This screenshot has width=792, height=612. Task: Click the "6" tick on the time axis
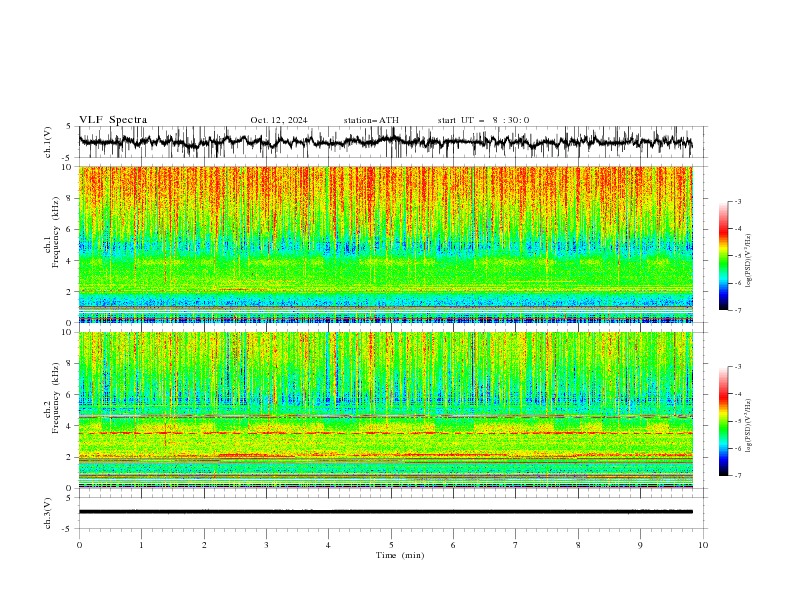click(x=453, y=545)
